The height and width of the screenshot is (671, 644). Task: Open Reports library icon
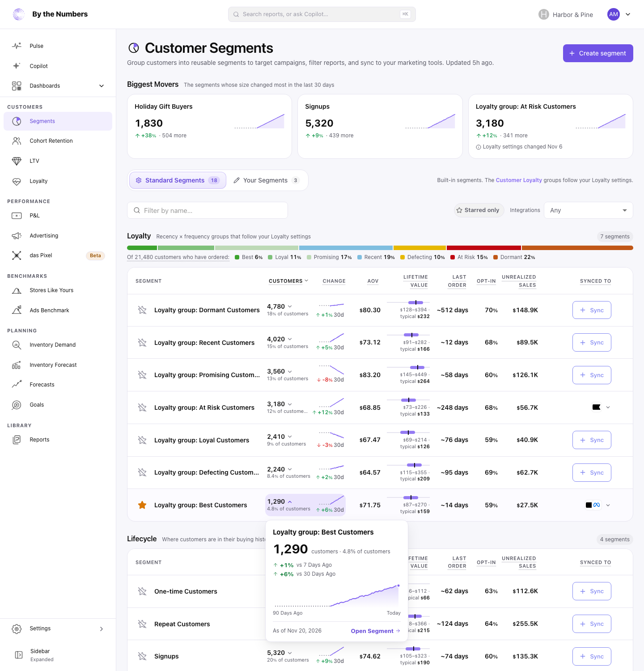(x=17, y=440)
